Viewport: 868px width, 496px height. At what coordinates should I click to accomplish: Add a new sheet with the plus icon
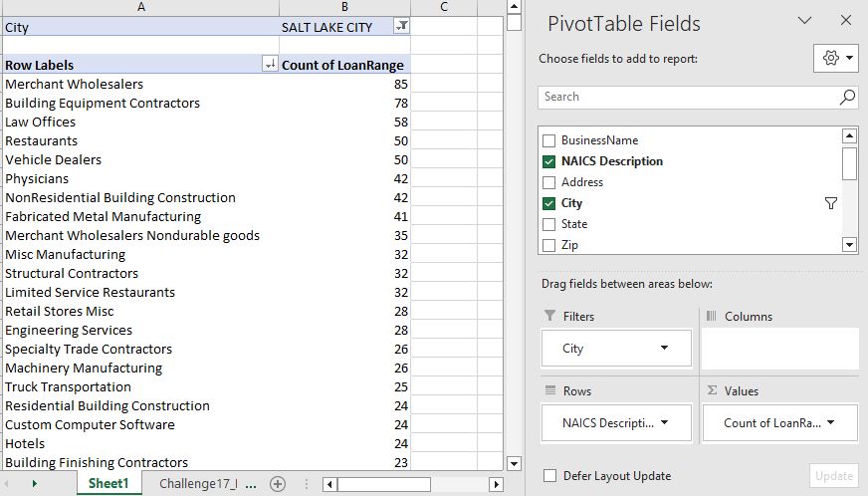tap(278, 484)
